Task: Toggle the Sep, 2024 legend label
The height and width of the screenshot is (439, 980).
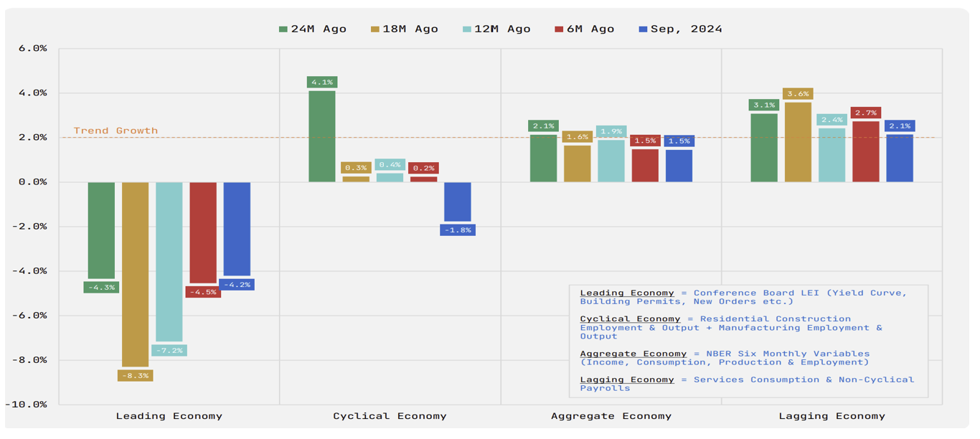Action: coord(687,29)
